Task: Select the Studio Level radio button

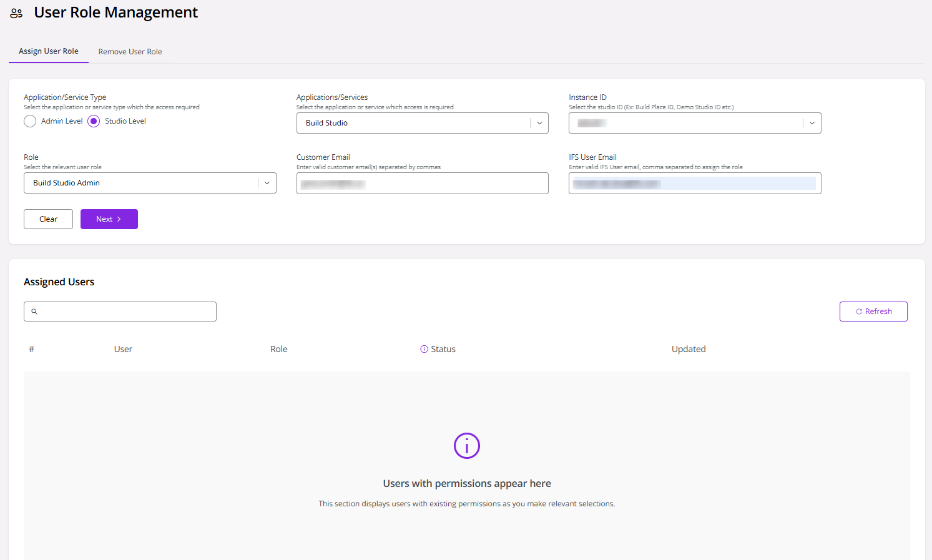Action: click(94, 121)
